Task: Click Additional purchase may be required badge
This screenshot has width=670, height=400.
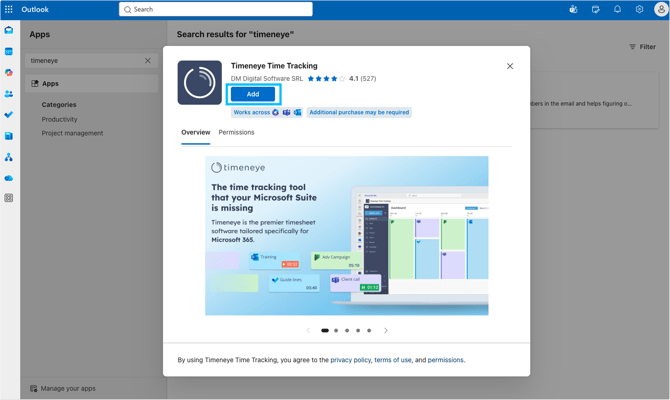Action: tap(359, 112)
